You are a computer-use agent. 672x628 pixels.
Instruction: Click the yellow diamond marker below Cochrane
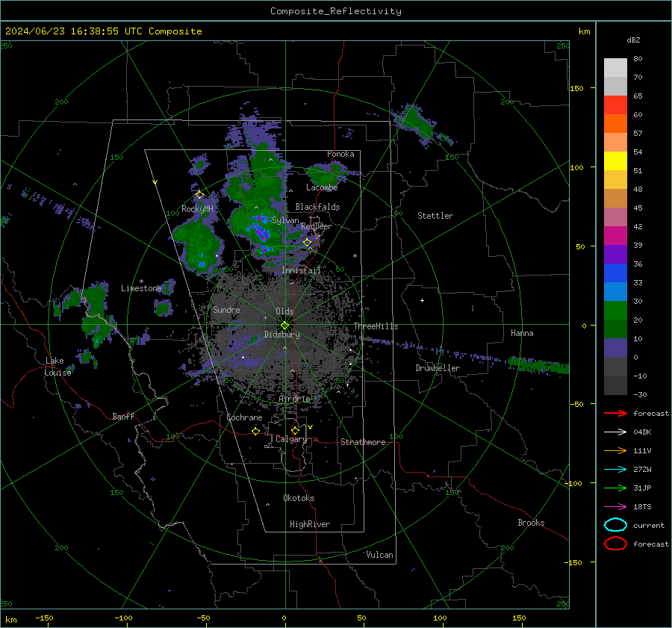(256, 431)
